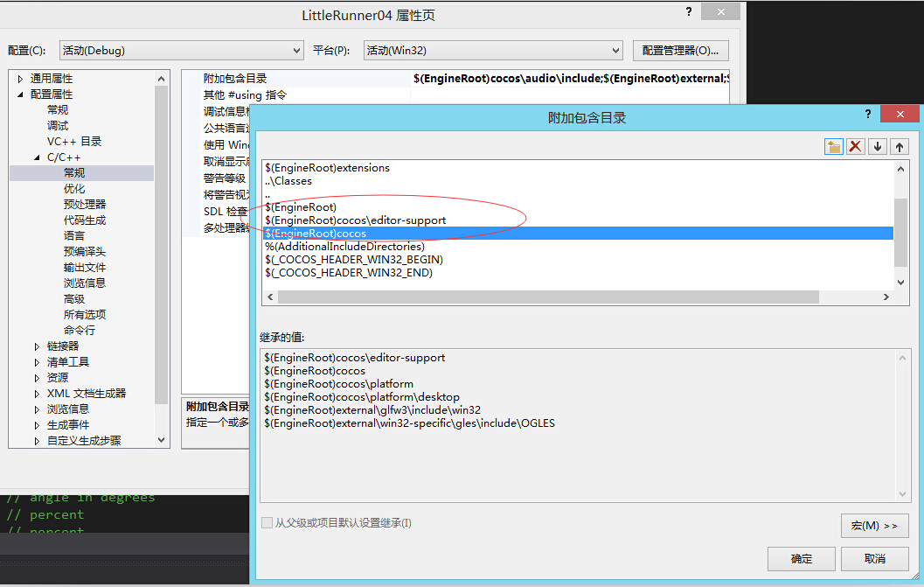Click help question mark in 附加包含目录 dialog
The height and width of the screenshot is (587, 924).
point(867,114)
